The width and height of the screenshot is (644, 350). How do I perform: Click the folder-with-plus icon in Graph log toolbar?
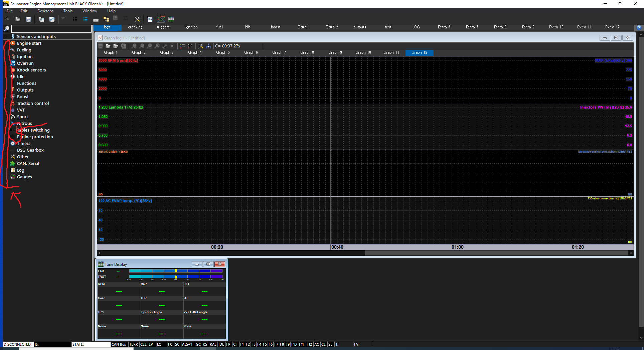(116, 46)
